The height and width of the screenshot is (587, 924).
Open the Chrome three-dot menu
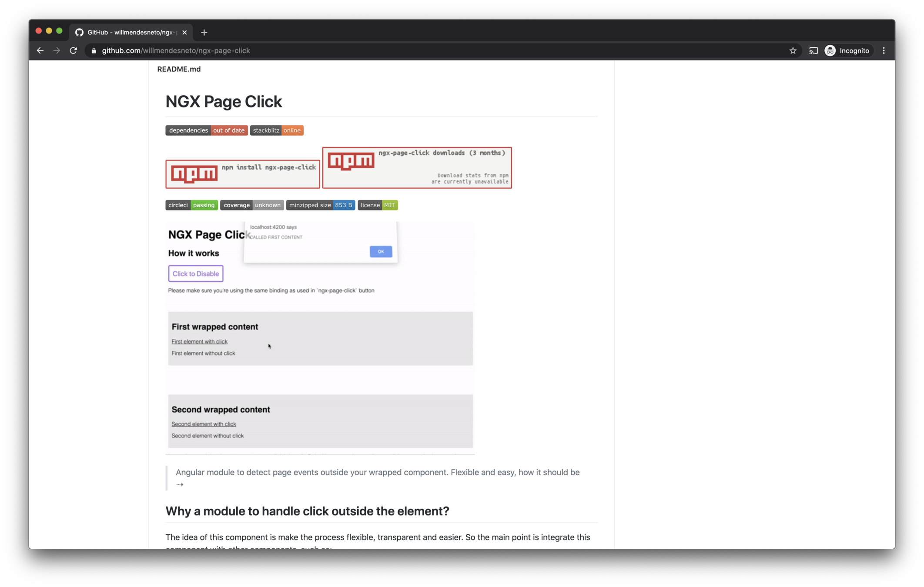tap(884, 50)
